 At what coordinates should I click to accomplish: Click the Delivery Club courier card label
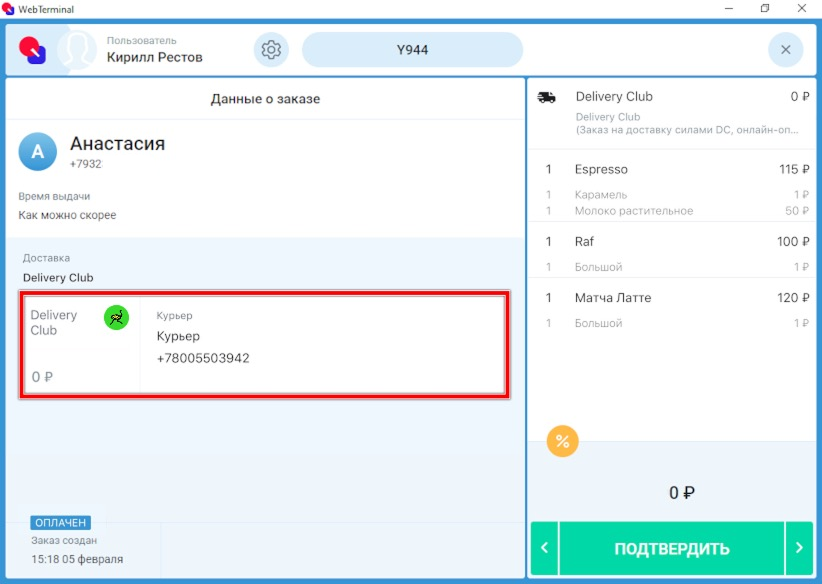click(54, 322)
